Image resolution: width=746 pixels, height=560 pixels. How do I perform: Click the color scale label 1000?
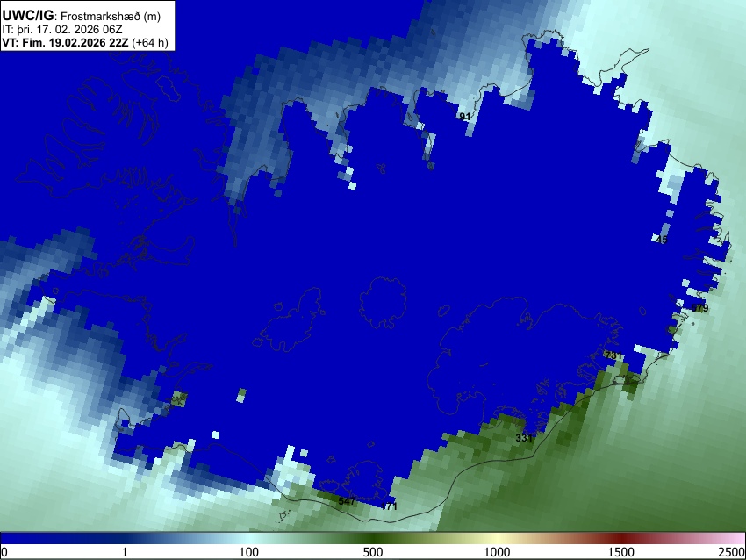(x=497, y=552)
